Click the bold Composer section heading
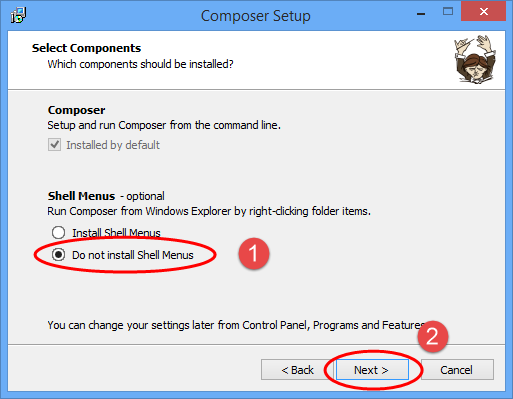 point(76,110)
